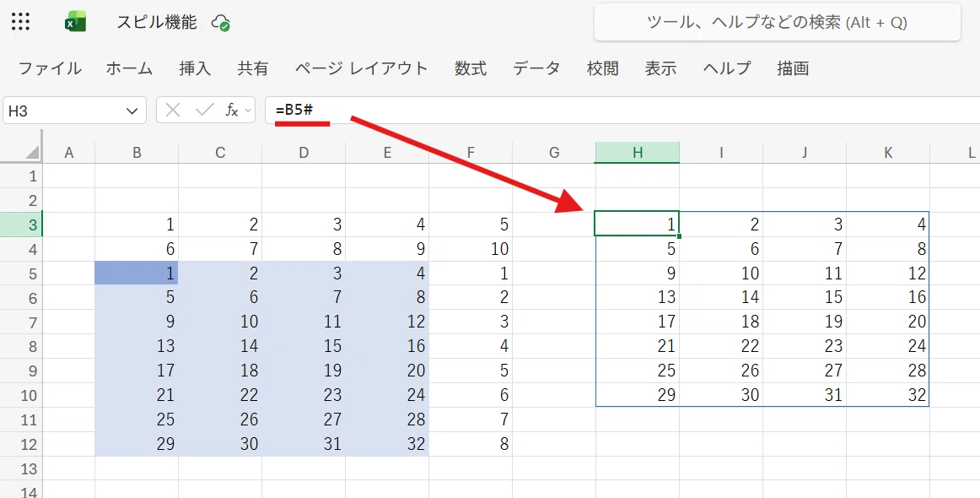Switch to the 校閲 tab

click(x=602, y=68)
